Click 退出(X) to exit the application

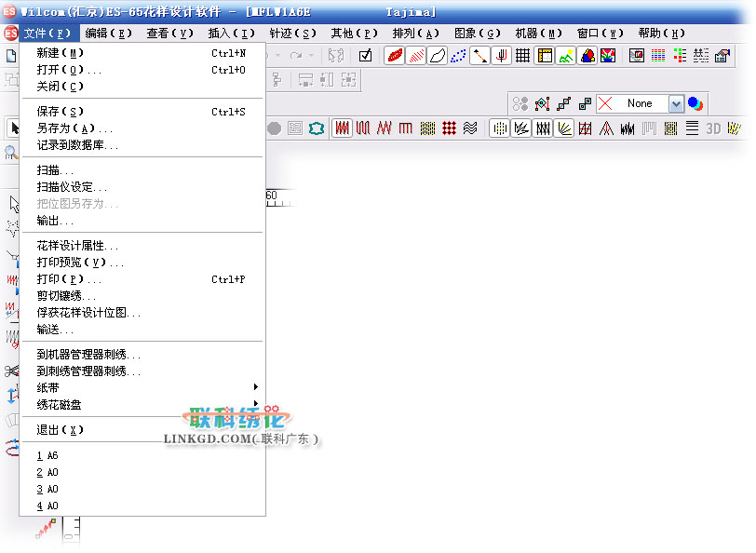61,429
